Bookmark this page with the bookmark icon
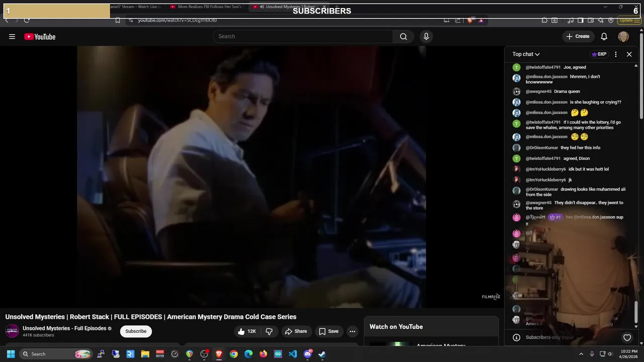This screenshot has height=362, width=644. pos(118,20)
